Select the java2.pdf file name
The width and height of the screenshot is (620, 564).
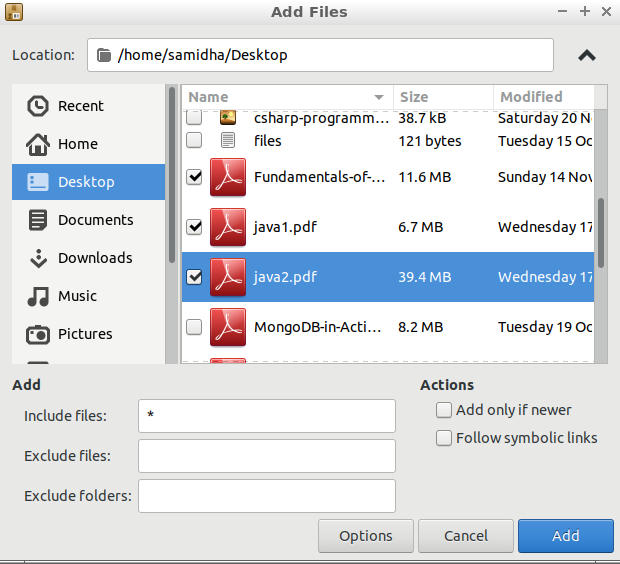click(x=285, y=277)
